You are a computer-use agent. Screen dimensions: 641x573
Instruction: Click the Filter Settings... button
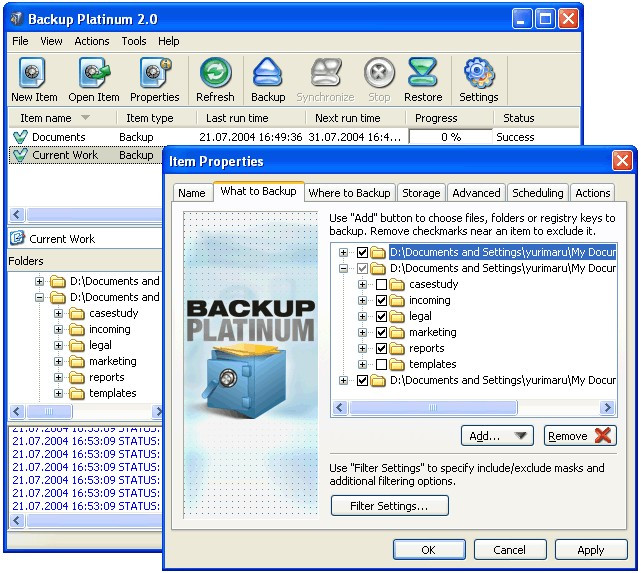pyautogui.click(x=390, y=506)
